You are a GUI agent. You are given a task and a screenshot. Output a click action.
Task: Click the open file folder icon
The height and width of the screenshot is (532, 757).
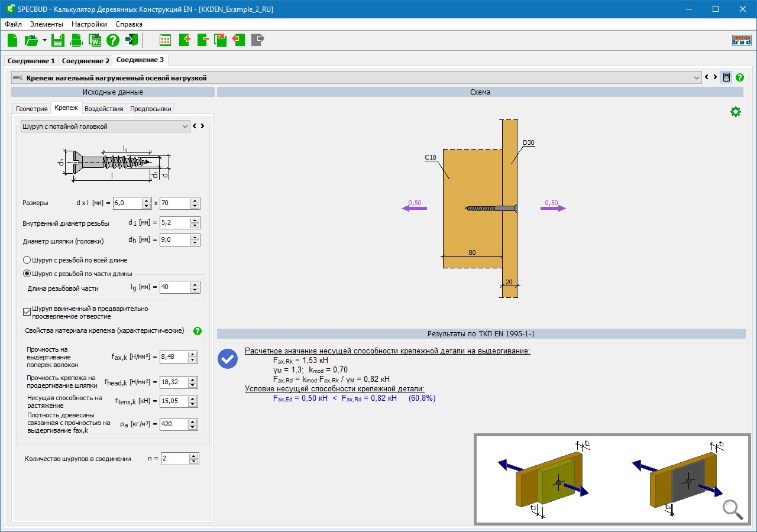[x=31, y=40]
